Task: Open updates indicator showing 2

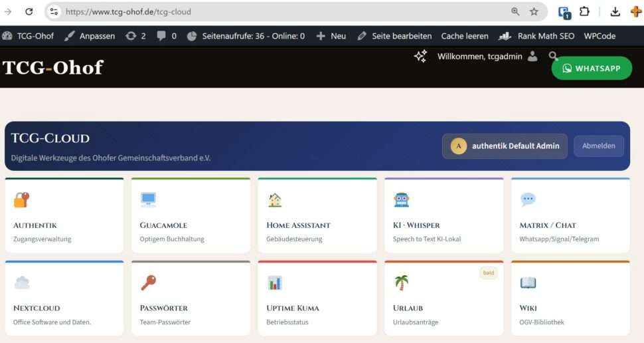Action: [135, 36]
